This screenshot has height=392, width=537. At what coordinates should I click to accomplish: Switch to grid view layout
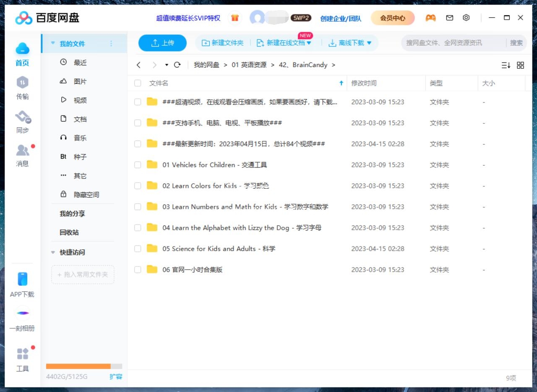coord(520,65)
